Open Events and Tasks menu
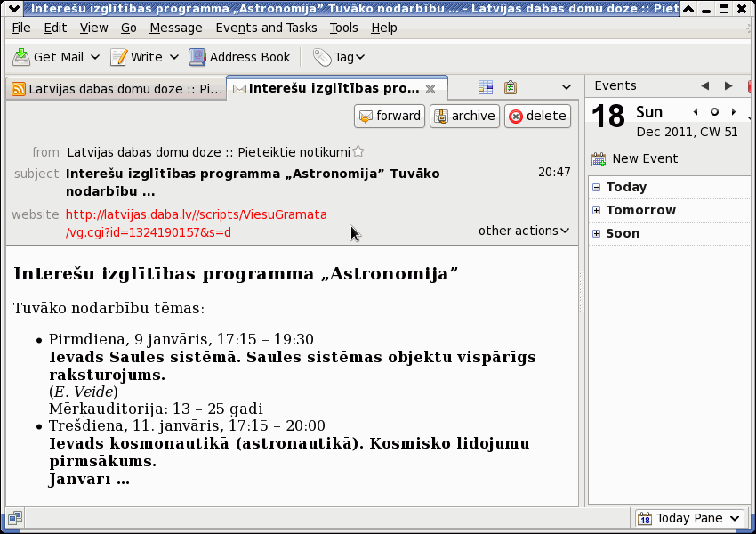Image resolution: width=756 pixels, height=534 pixels. [266, 28]
